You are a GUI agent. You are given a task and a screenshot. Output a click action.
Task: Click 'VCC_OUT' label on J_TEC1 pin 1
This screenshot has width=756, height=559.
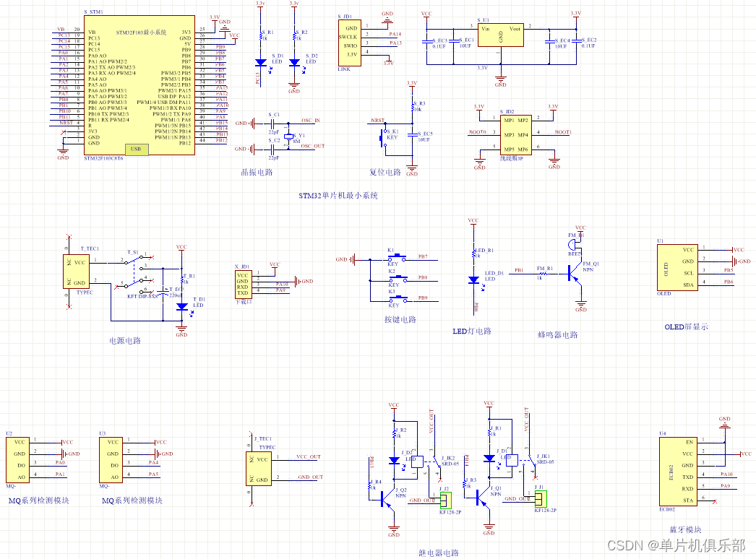coord(309,457)
